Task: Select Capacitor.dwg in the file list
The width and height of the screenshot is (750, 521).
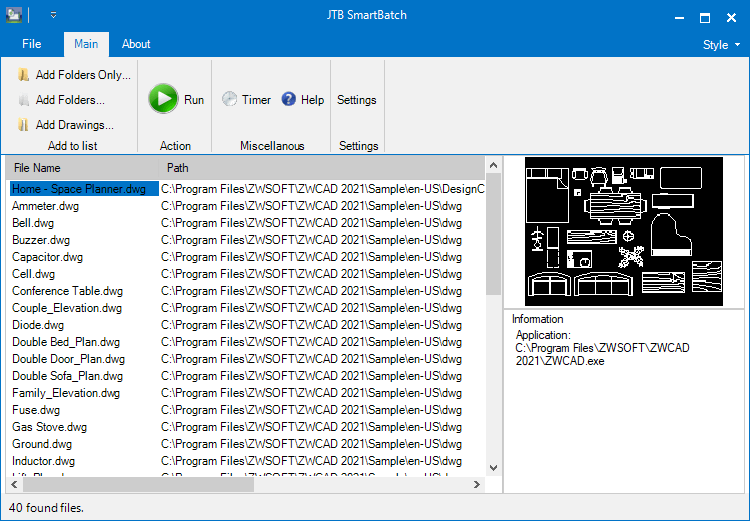Action: click(x=47, y=257)
